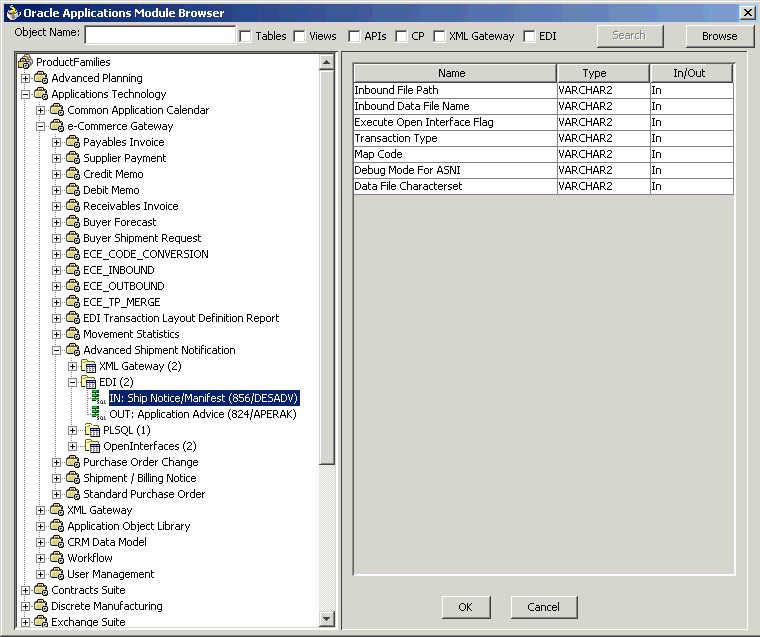Viewport: 760px width, 637px height.
Task: Click the tree scrollbar down arrow
Action: tap(327, 618)
